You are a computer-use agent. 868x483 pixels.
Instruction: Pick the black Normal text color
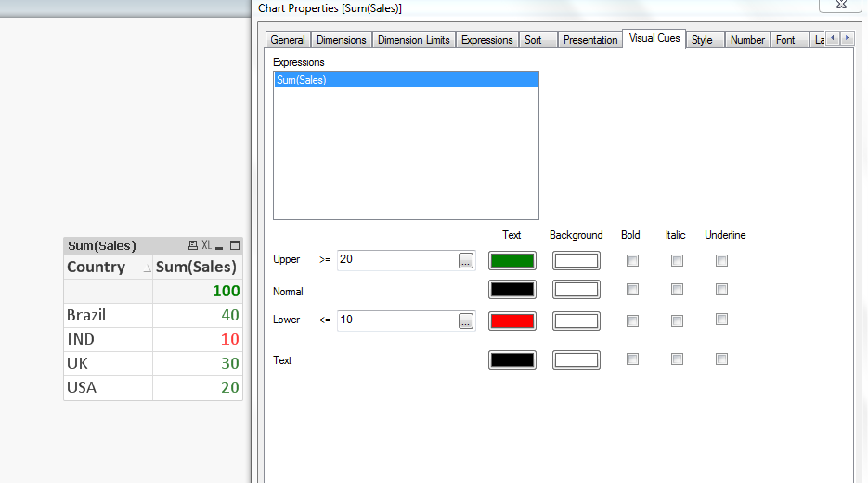point(512,289)
